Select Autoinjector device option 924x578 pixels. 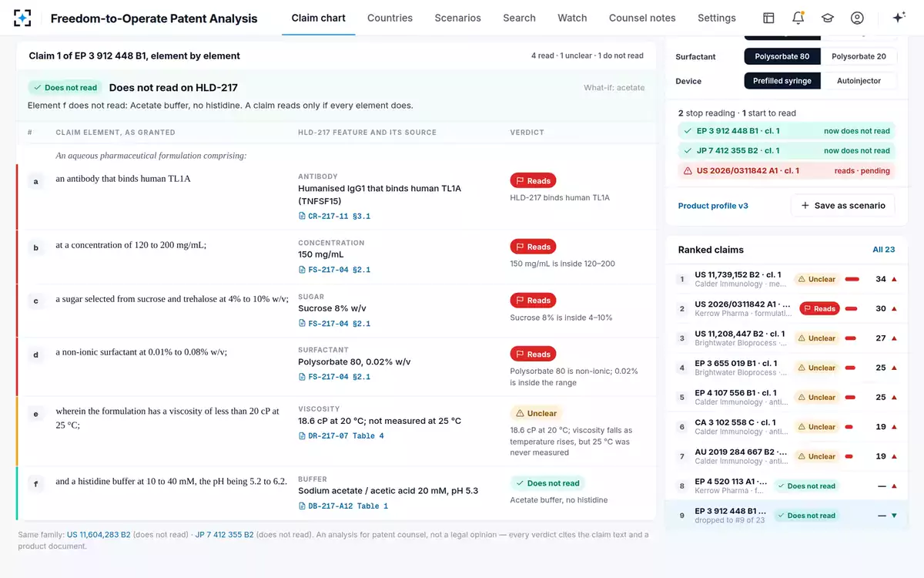click(x=859, y=81)
